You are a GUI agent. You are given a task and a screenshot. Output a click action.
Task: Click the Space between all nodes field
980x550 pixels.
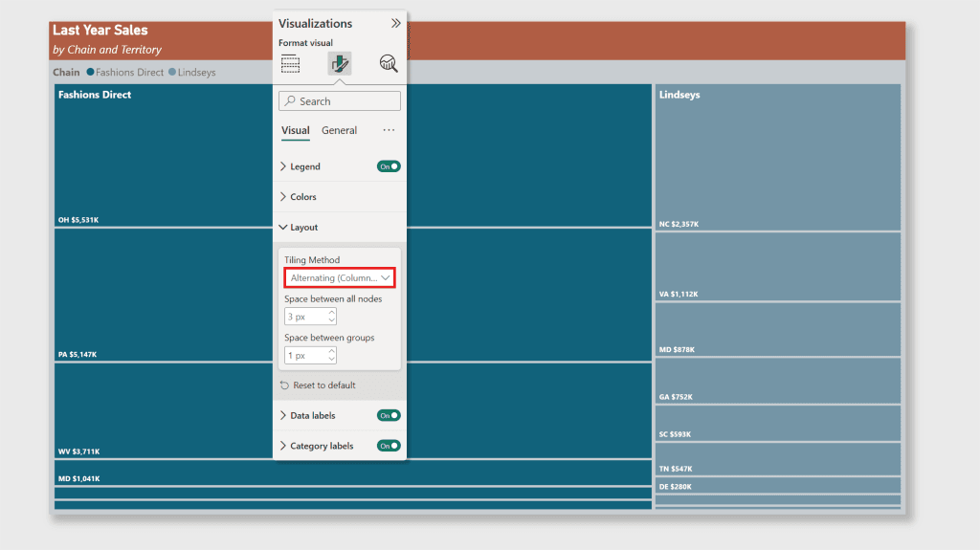click(311, 317)
